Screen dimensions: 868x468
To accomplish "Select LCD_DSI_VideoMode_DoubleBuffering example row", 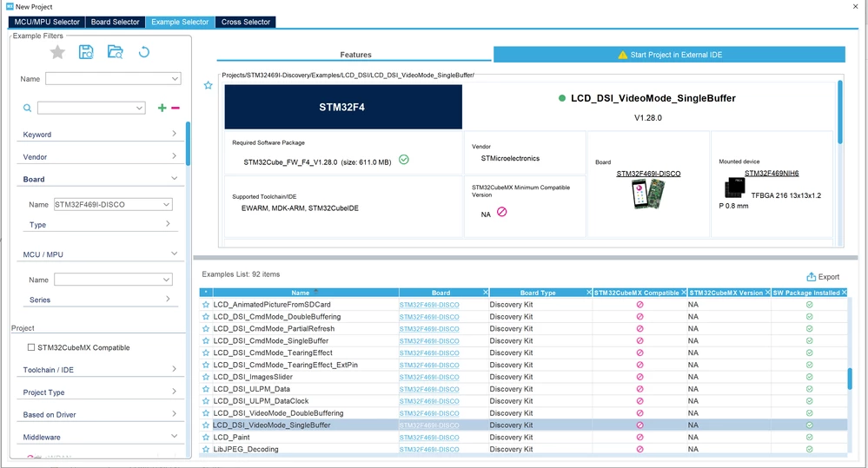I will 524,413.
